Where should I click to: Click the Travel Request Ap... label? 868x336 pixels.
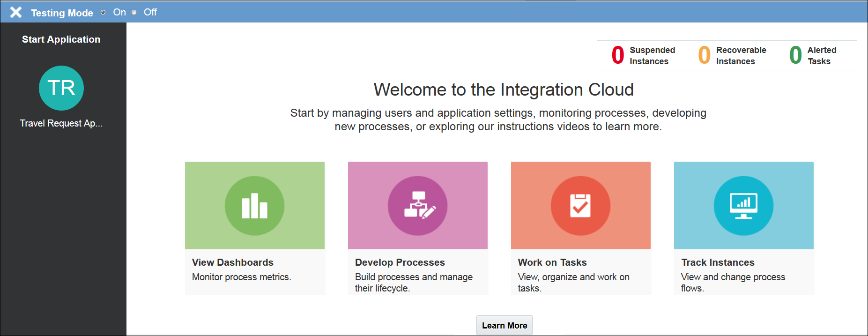pos(61,123)
